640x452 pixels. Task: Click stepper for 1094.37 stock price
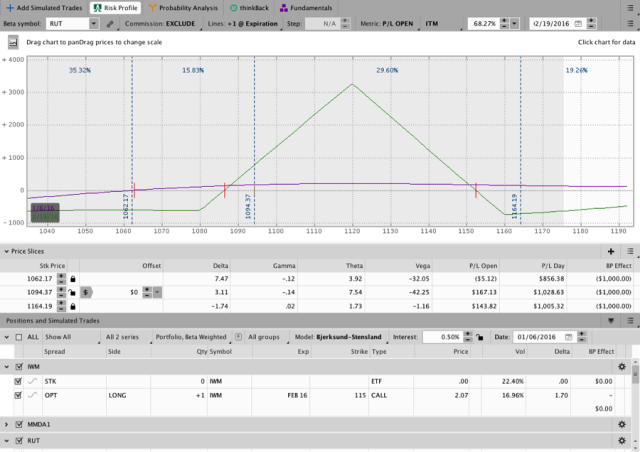click(61, 292)
